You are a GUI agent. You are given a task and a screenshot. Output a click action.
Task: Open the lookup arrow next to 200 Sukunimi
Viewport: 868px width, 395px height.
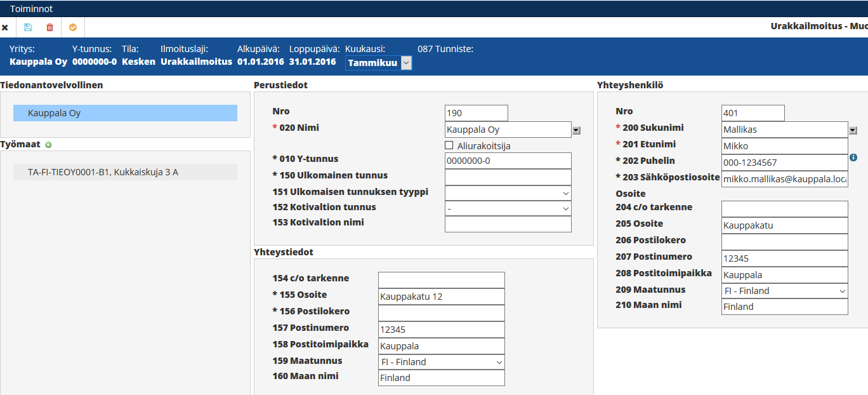853,130
